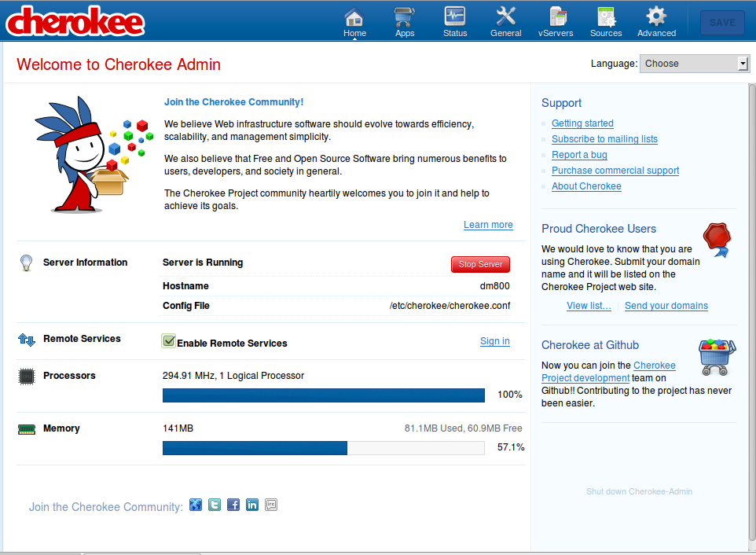
Task: Open the About Cherokee link
Action: click(586, 186)
